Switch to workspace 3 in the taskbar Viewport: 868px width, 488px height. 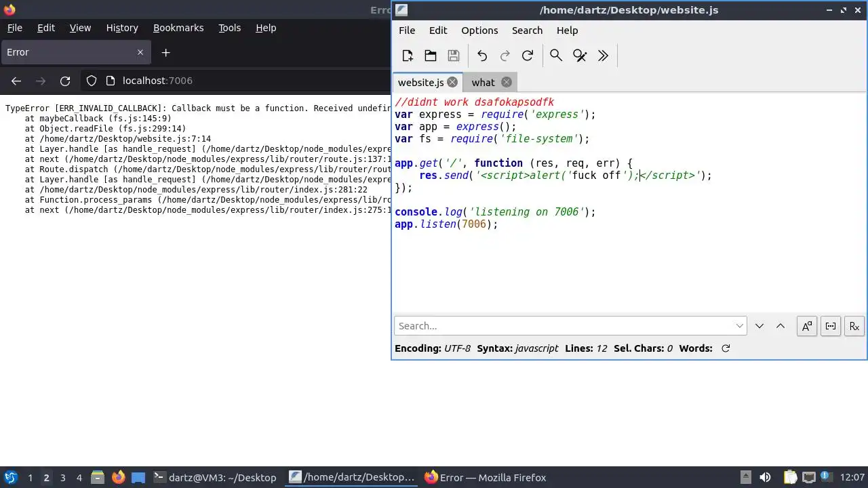62,477
